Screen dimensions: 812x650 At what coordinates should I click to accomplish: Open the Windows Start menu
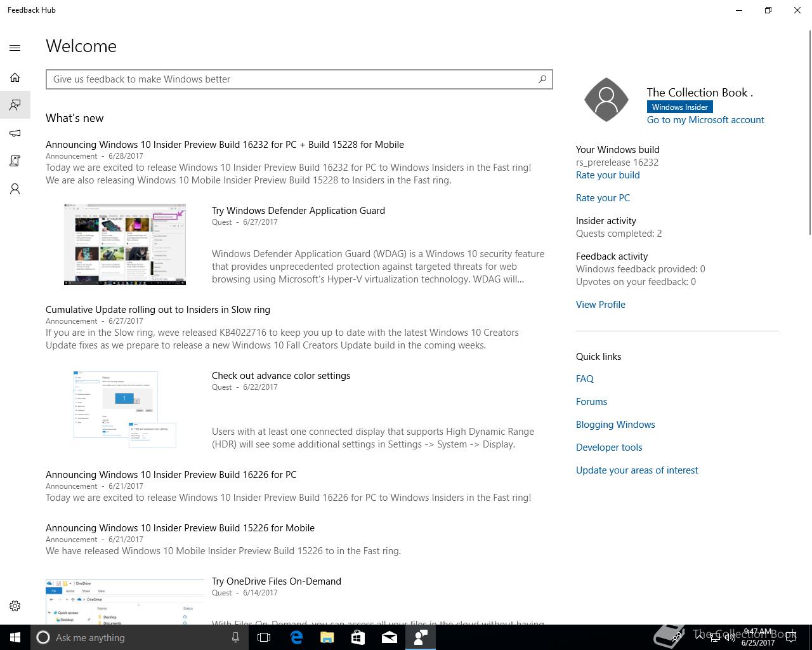[15, 637]
